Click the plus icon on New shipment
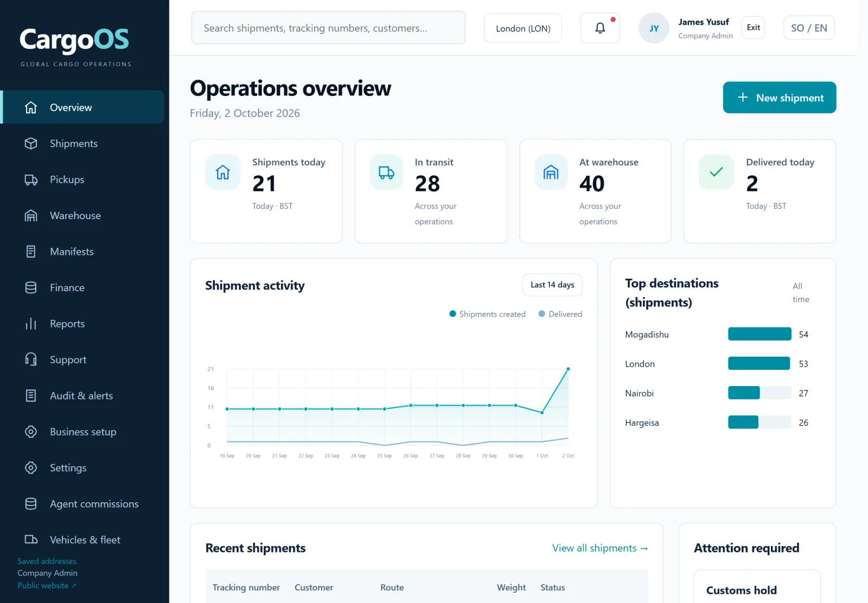This screenshot has width=868, height=603. [743, 97]
